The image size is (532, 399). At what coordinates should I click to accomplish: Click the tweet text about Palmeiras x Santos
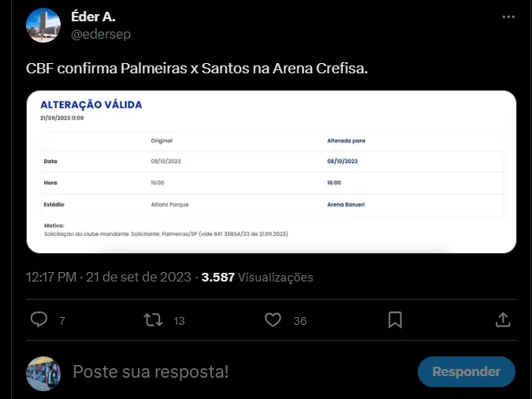pos(197,70)
